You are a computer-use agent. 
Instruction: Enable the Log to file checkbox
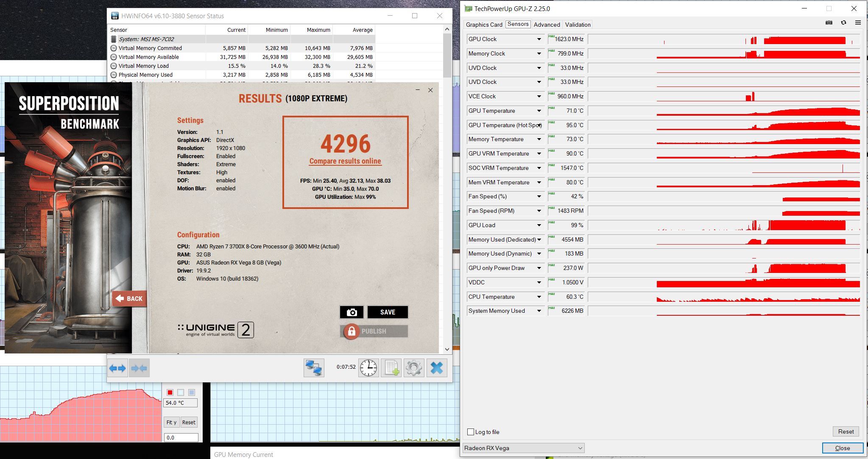[x=471, y=432]
